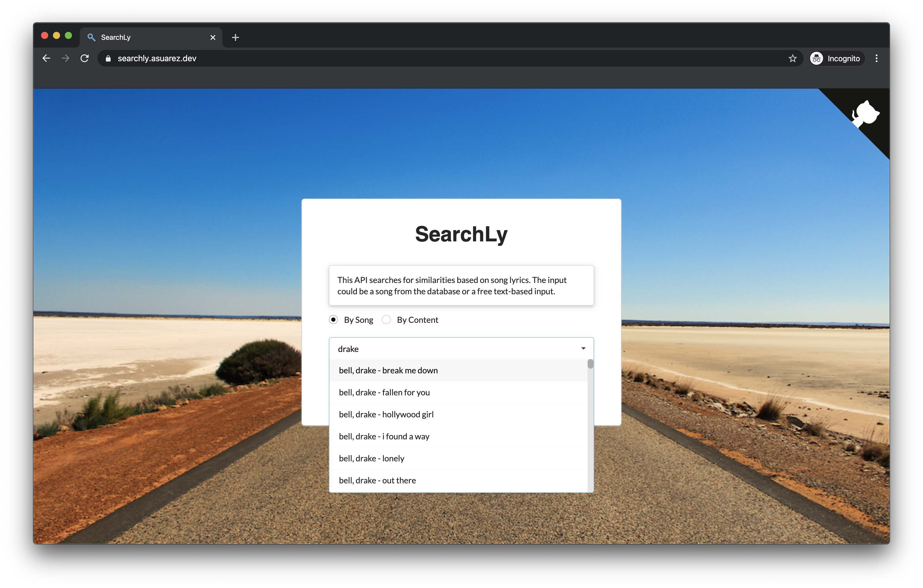Reload the SearchLy page
The height and width of the screenshot is (588, 923).
tap(85, 58)
